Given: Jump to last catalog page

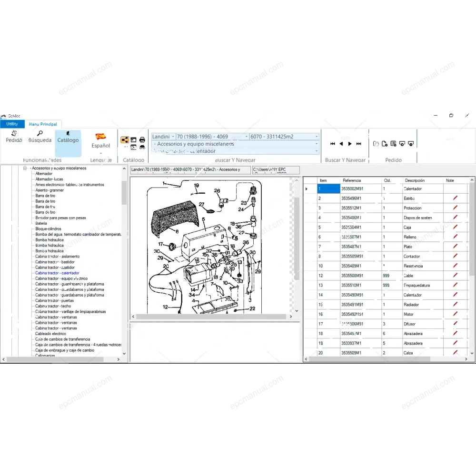Looking at the screenshot, I should (x=359, y=144).
